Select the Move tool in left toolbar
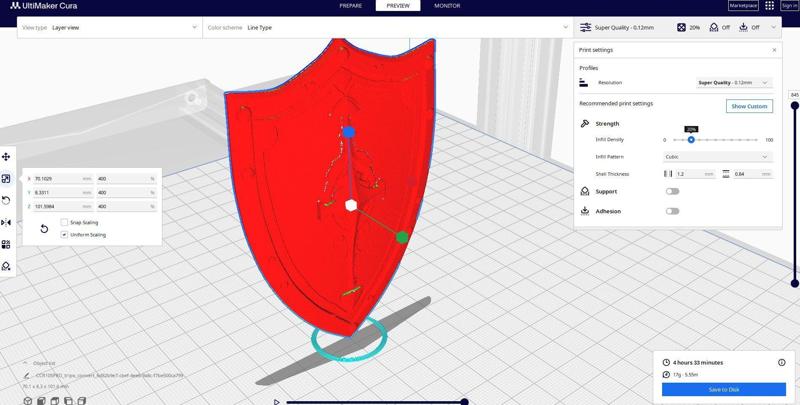 click(x=6, y=157)
